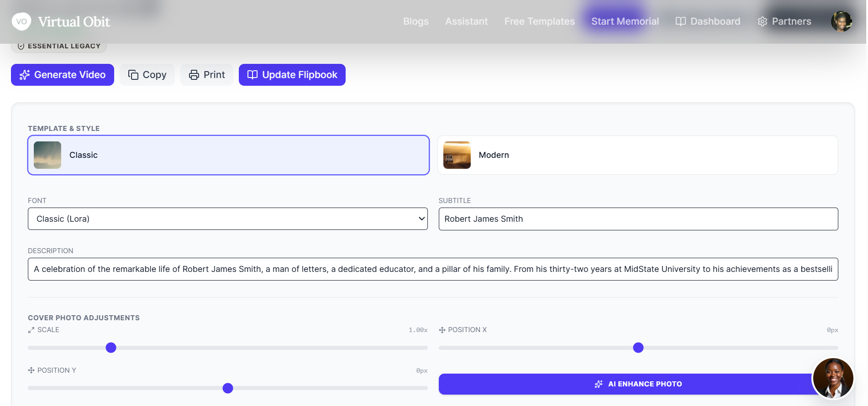Screen dimensions: 868x406
Task: Click the Modern template thumbnail image
Action: tap(457, 155)
